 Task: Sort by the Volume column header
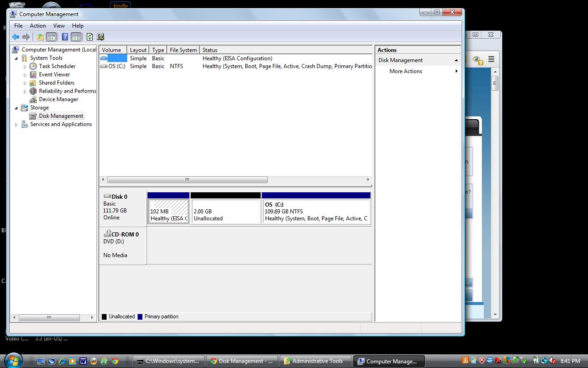(113, 50)
